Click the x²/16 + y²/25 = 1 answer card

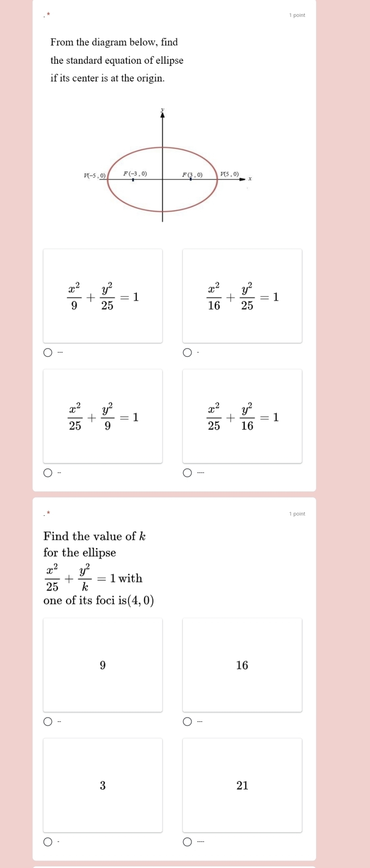242,296
